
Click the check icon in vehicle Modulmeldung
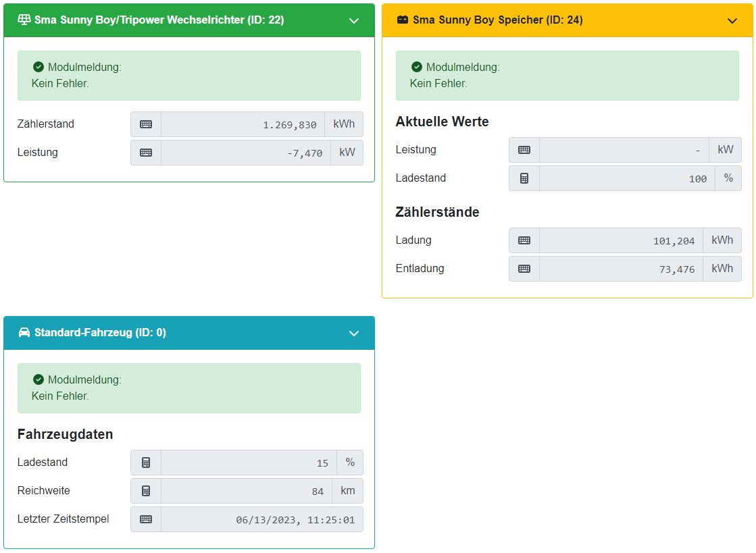coord(39,379)
